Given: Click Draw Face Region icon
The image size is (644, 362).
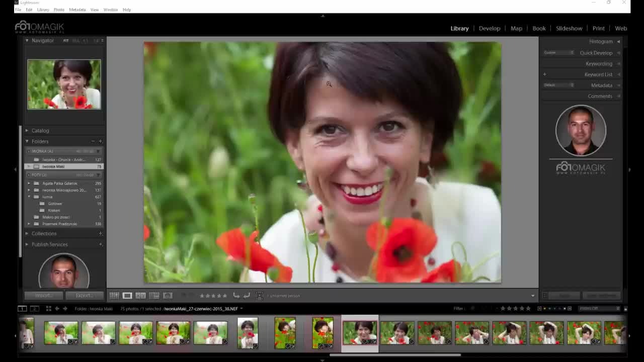Looking at the screenshot, I should (x=260, y=296).
